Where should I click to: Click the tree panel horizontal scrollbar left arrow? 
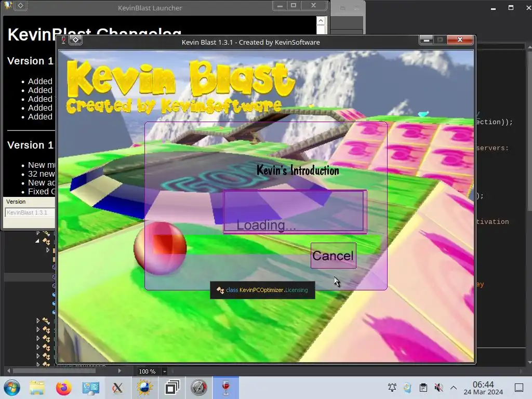click(x=8, y=371)
